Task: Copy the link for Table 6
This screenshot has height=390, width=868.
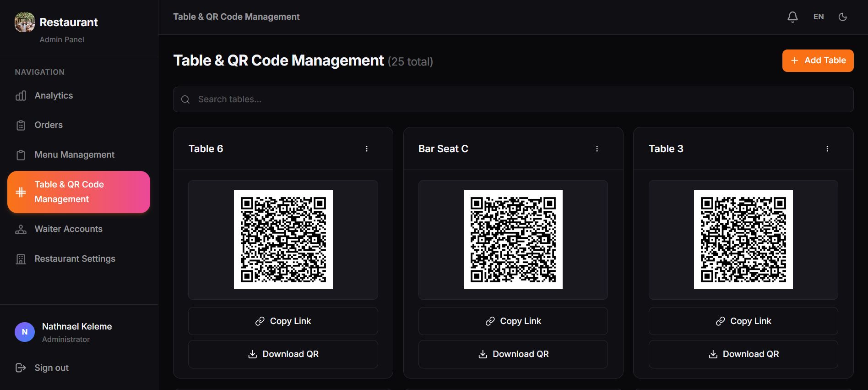Action: (283, 321)
